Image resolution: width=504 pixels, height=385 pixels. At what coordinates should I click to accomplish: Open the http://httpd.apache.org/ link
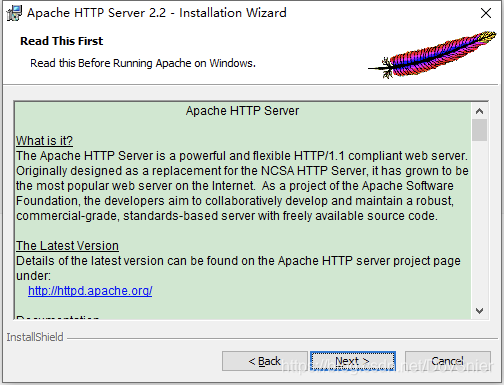click(90, 291)
